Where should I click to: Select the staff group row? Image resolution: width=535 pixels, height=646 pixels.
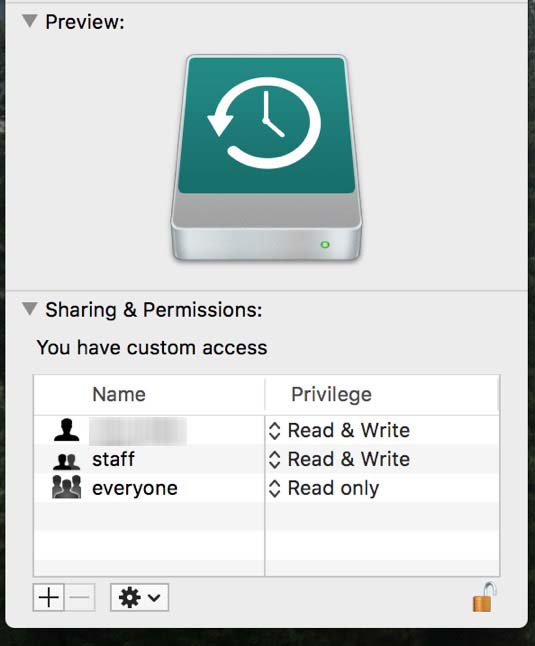pyautogui.click(x=266, y=459)
